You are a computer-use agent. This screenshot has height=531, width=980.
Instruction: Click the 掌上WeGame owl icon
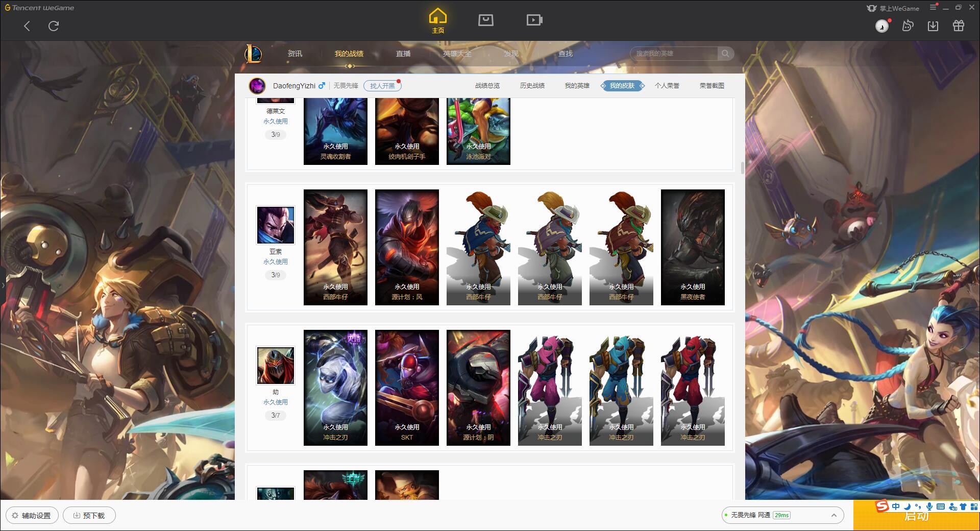[x=872, y=8]
